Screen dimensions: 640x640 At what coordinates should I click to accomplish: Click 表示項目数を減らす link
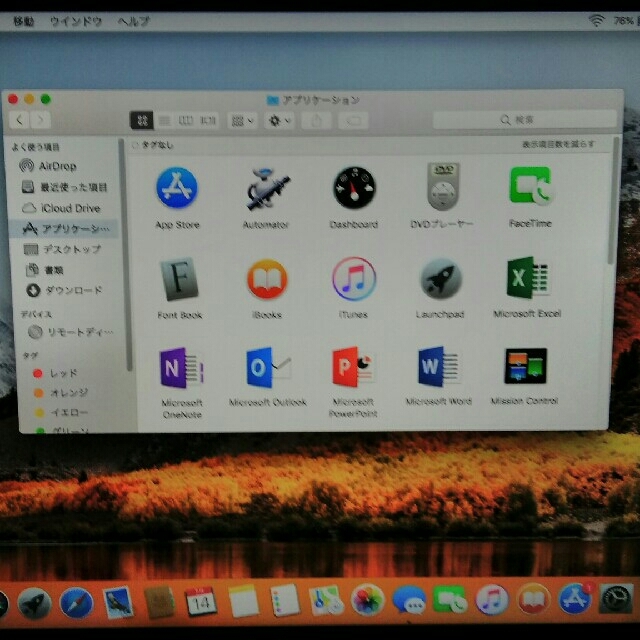[558, 144]
